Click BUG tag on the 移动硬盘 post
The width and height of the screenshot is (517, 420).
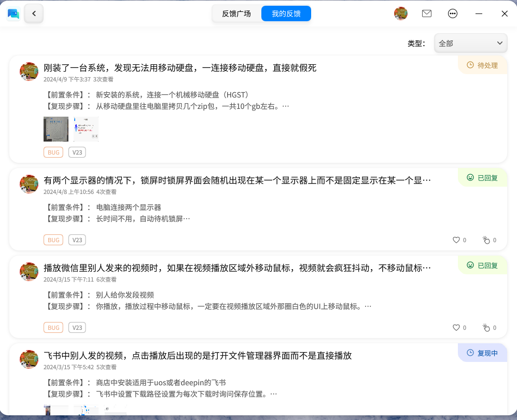coord(53,152)
